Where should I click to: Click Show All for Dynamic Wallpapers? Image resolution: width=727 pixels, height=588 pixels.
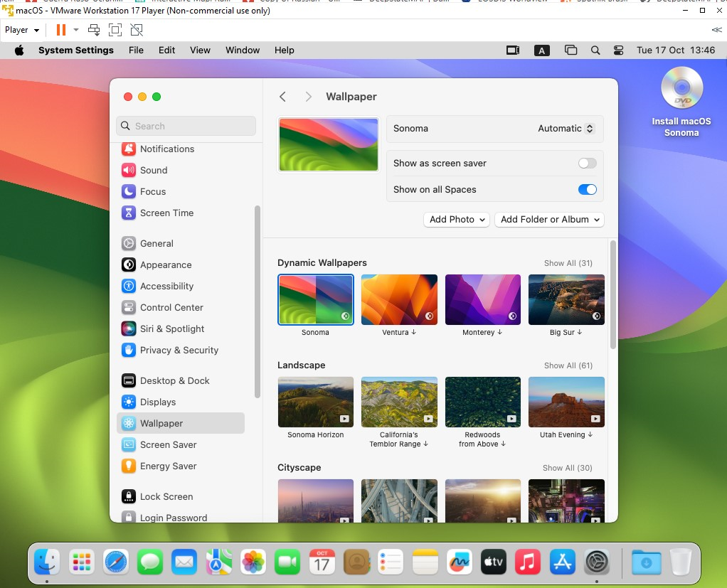568,263
